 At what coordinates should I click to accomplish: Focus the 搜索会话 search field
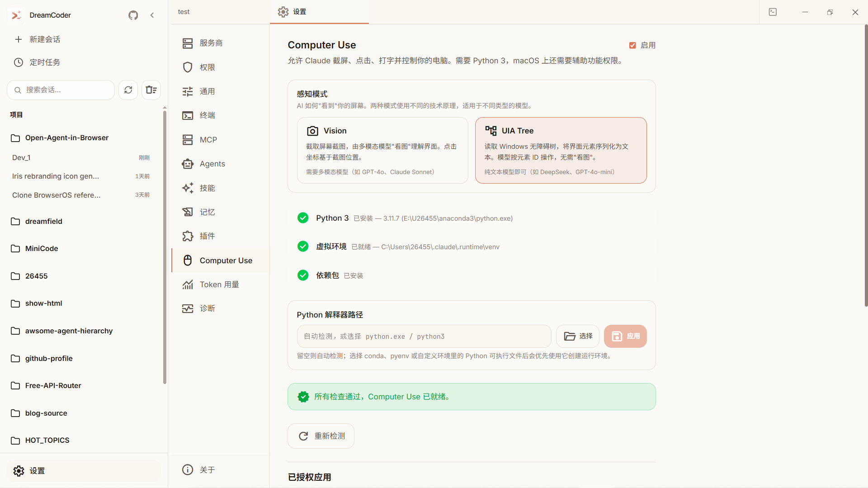pos(61,90)
